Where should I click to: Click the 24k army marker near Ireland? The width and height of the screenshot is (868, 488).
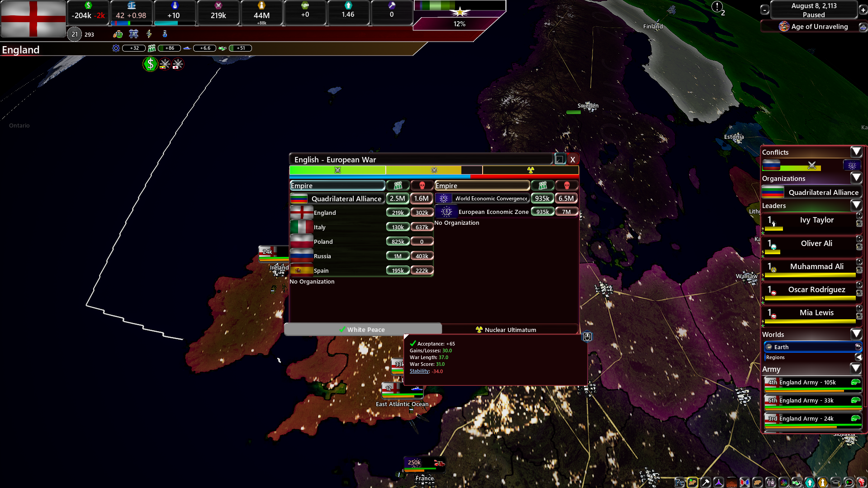(273, 253)
